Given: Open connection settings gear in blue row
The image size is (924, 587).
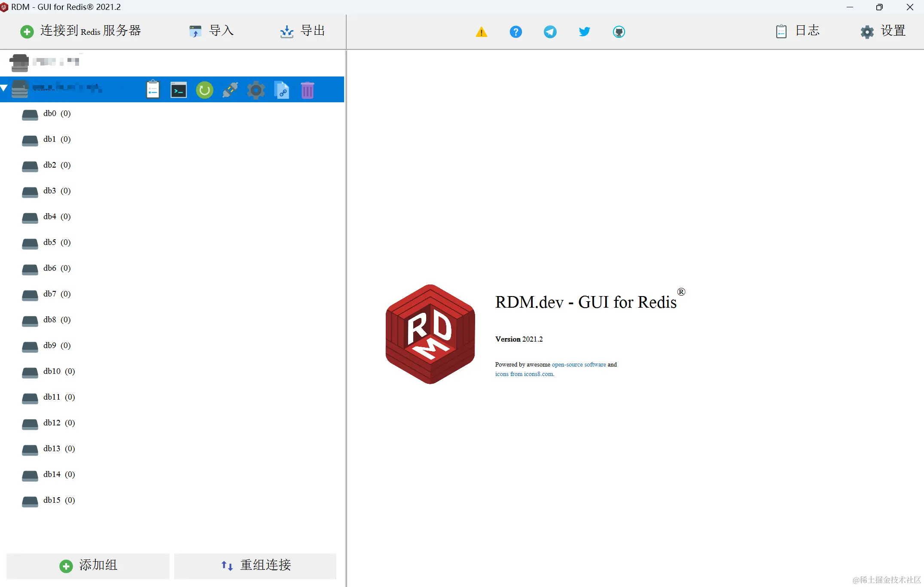Looking at the screenshot, I should pos(256,90).
